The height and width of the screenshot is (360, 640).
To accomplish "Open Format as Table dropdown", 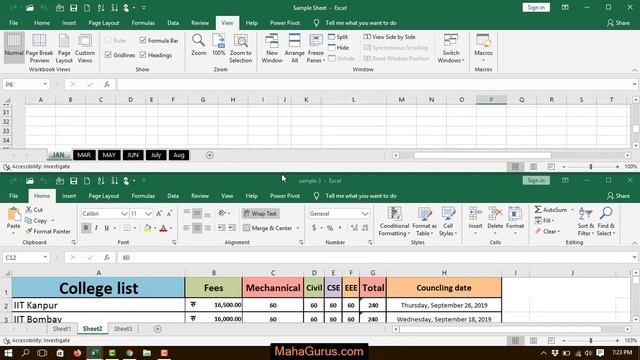I will tap(424, 222).
